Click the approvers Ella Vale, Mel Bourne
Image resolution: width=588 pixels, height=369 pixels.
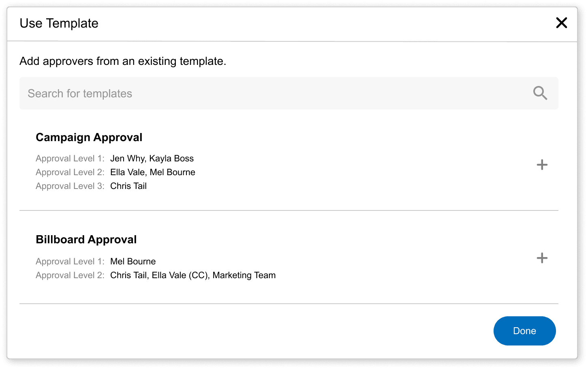(152, 172)
